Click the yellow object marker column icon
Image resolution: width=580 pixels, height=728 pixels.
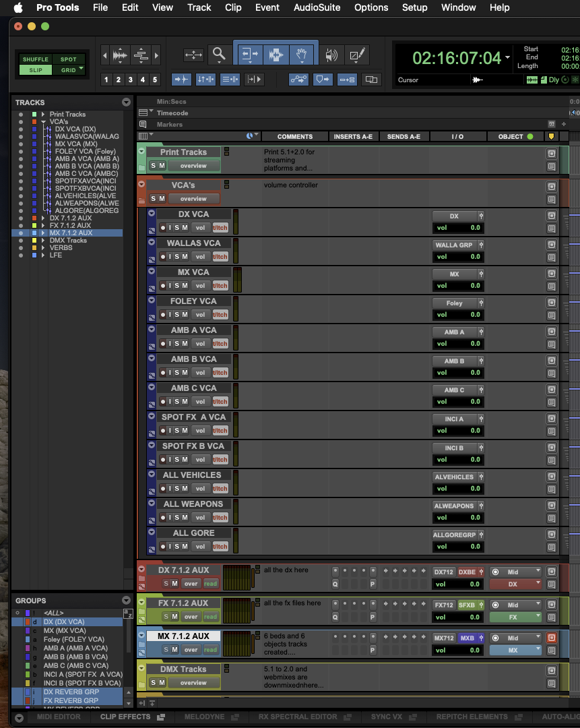(x=551, y=136)
